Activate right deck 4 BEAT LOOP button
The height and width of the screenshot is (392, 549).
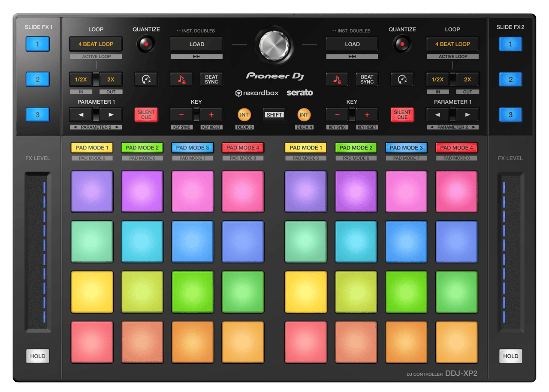coord(452,44)
